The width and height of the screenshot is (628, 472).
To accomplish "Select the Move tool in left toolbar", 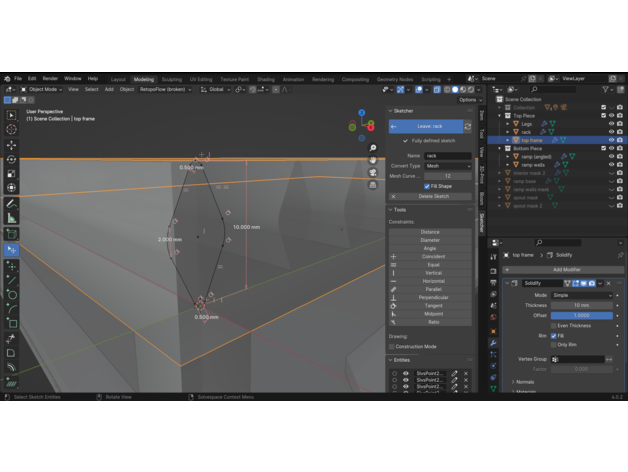I will click(x=11, y=144).
